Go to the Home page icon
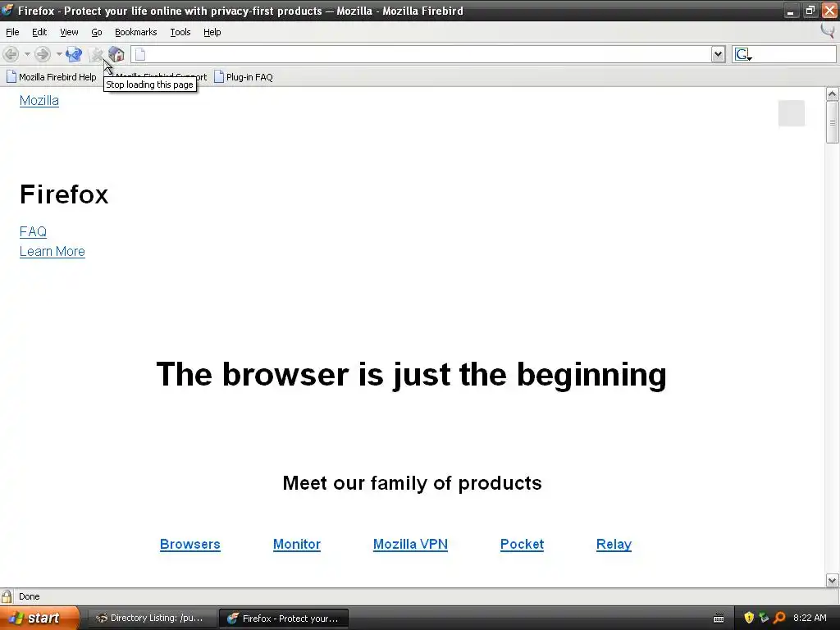 click(116, 54)
